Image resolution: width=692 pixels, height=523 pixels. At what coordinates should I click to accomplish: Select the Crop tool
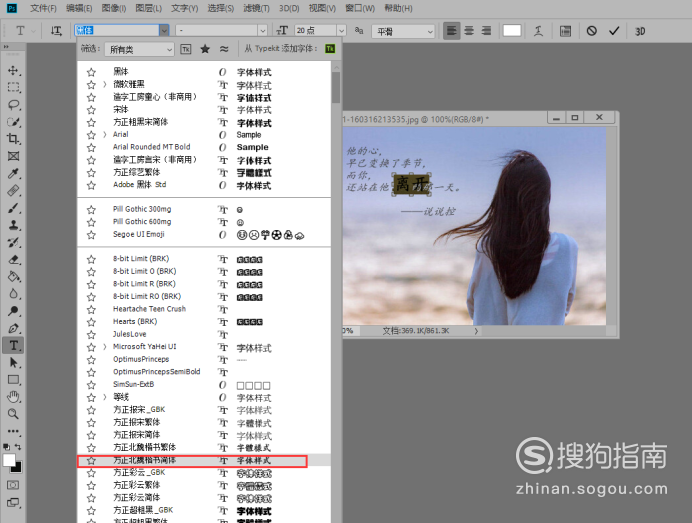[13, 139]
